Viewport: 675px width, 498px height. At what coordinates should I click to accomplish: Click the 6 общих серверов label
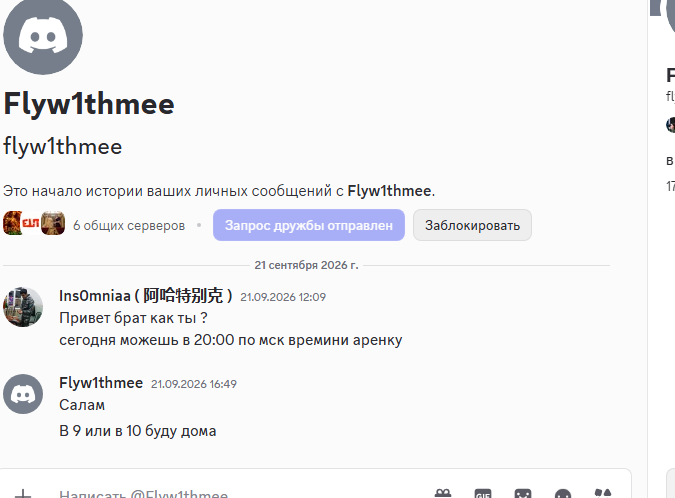click(x=129, y=225)
